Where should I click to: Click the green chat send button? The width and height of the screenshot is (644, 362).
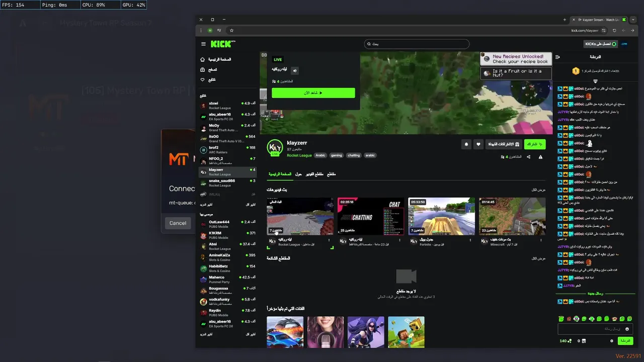tap(625, 341)
